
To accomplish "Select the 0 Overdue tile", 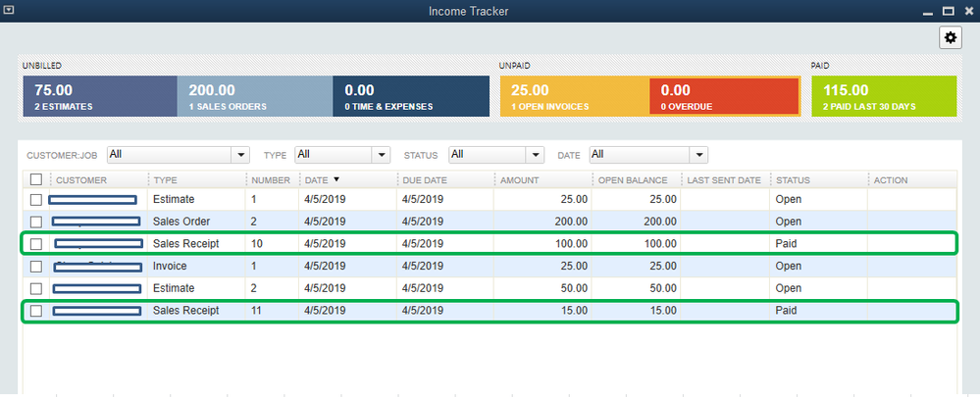I will point(724,97).
